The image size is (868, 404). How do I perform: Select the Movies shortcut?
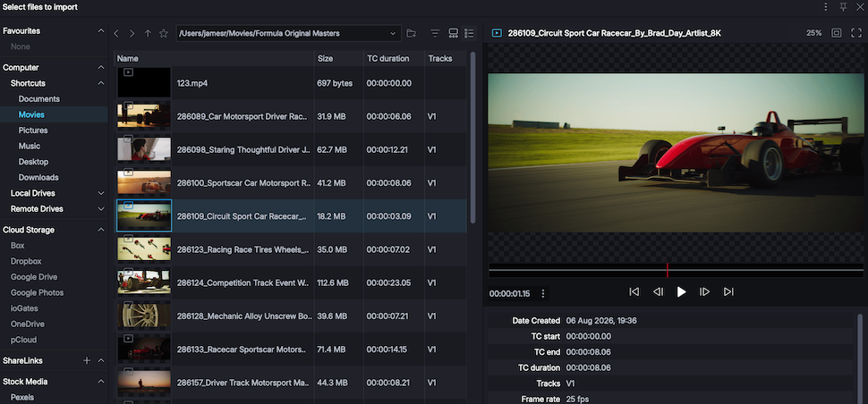point(31,115)
